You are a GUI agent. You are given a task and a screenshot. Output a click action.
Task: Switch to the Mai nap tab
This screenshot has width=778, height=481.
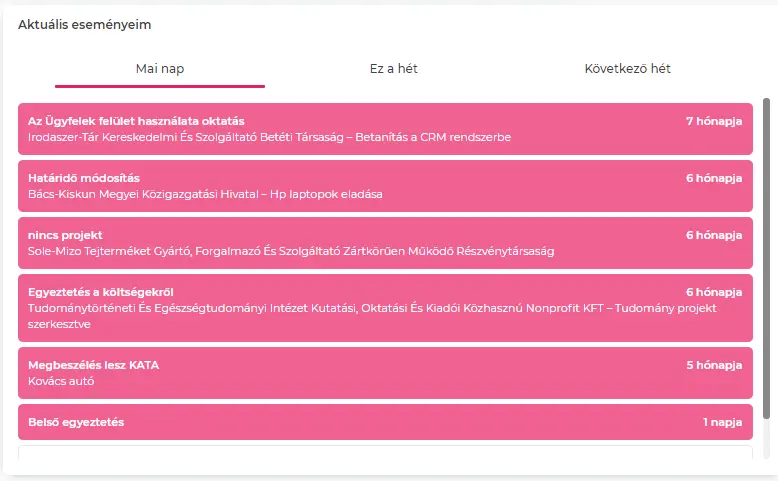pos(160,69)
